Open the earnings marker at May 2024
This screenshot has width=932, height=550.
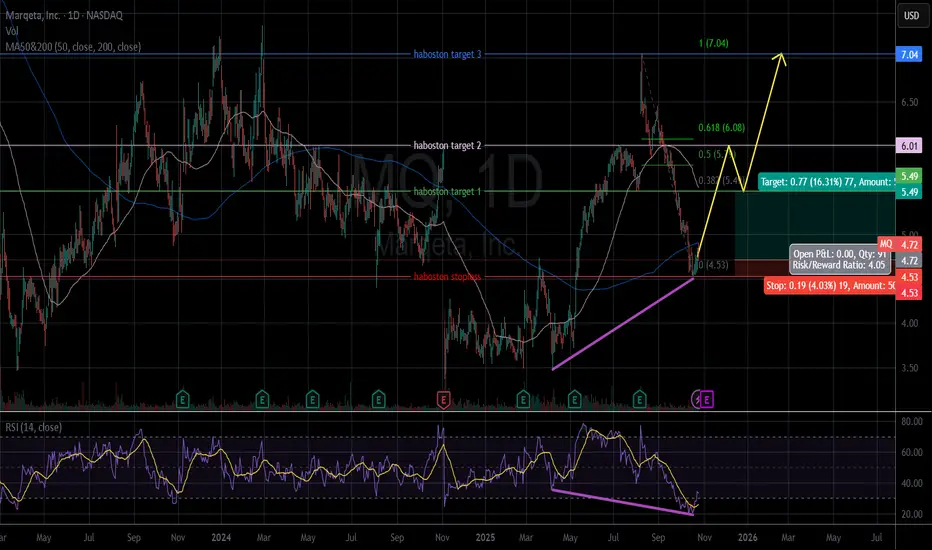tap(313, 399)
